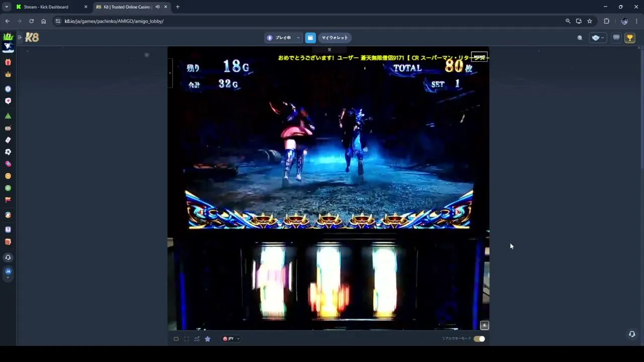Click the green creature logo icon
Image resolution: width=644 pixels, height=362 pixels.
(8, 37)
